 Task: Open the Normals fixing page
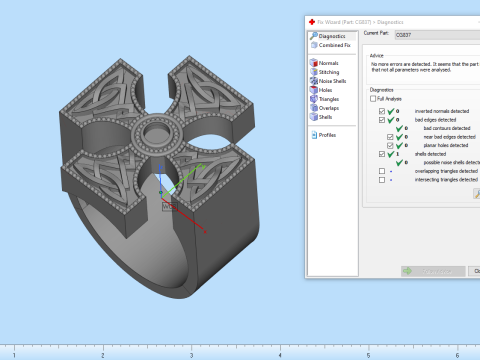(x=328, y=63)
